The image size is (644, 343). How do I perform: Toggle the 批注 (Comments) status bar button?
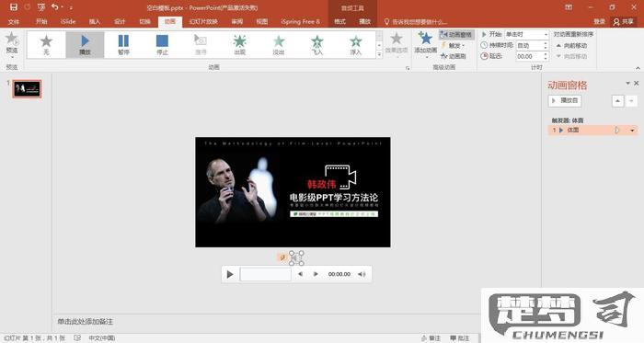[460, 338]
